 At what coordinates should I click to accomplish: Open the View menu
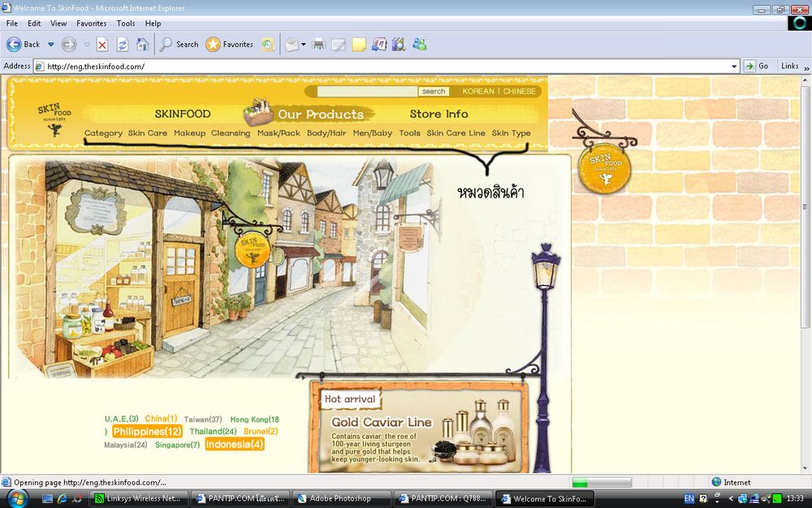58,24
